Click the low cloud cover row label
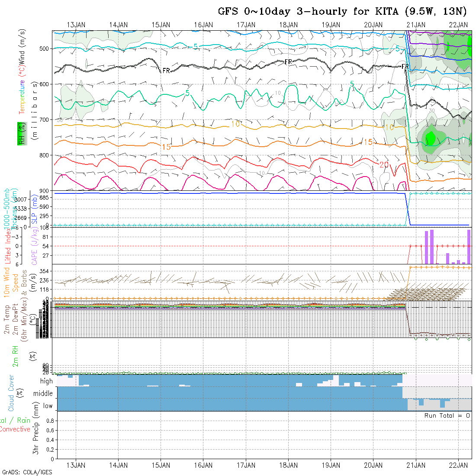This screenshot has width=476, height=476. 48,406
